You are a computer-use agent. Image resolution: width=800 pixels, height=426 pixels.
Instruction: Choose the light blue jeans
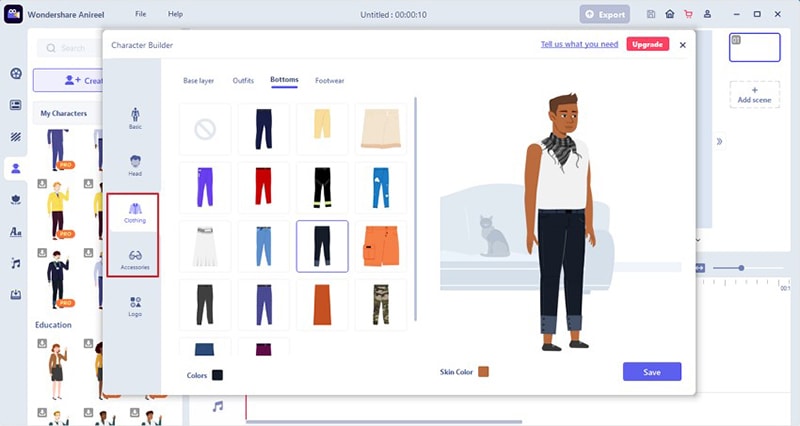click(x=264, y=246)
